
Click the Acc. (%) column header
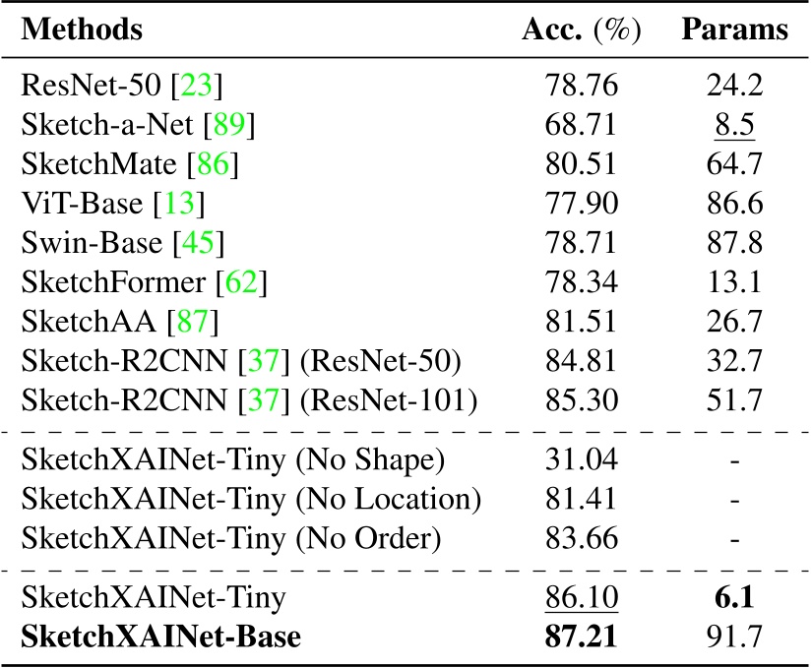pyautogui.click(x=581, y=30)
